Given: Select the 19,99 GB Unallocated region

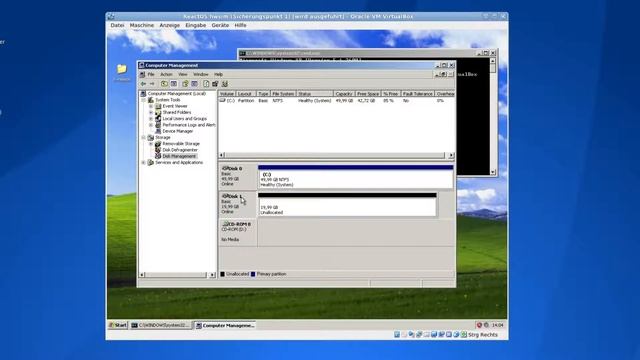Looking at the screenshot, I should [x=347, y=204].
